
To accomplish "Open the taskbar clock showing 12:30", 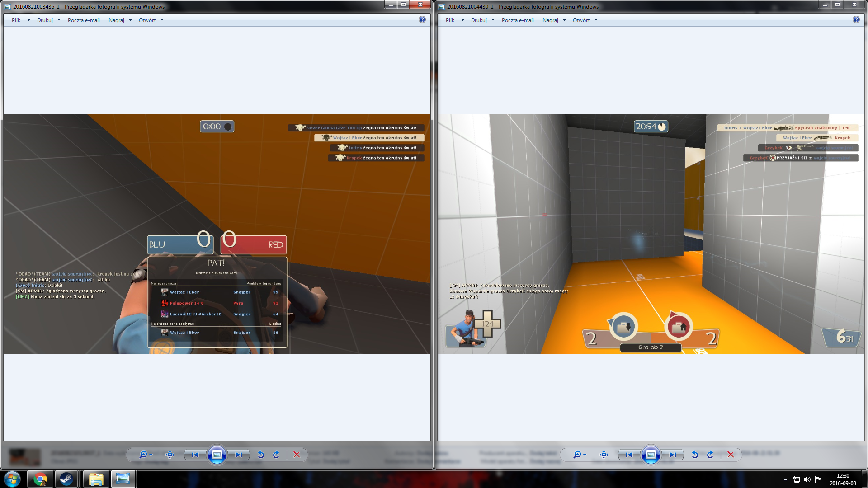I will [843, 479].
